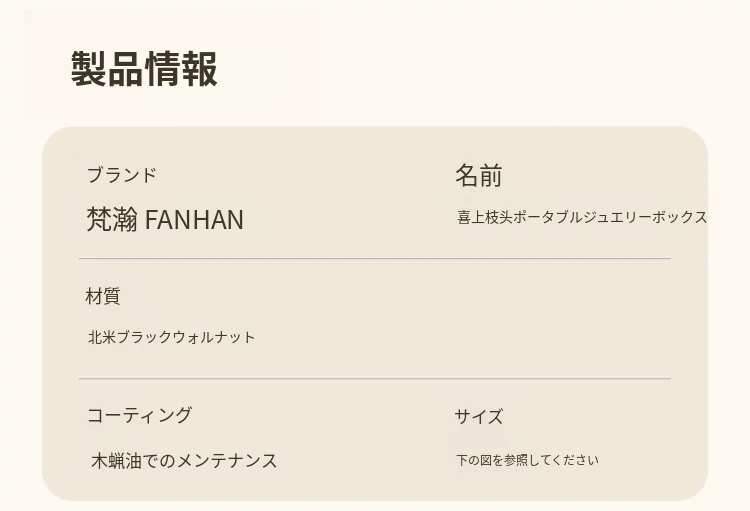Select the コーティング field label

pos(139,415)
